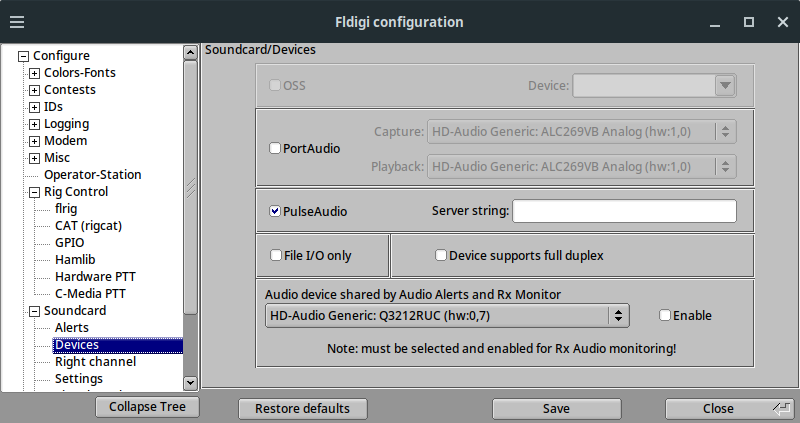The image size is (800, 423).
Task: Open the window menu hamburger icon
Action: click(x=18, y=21)
